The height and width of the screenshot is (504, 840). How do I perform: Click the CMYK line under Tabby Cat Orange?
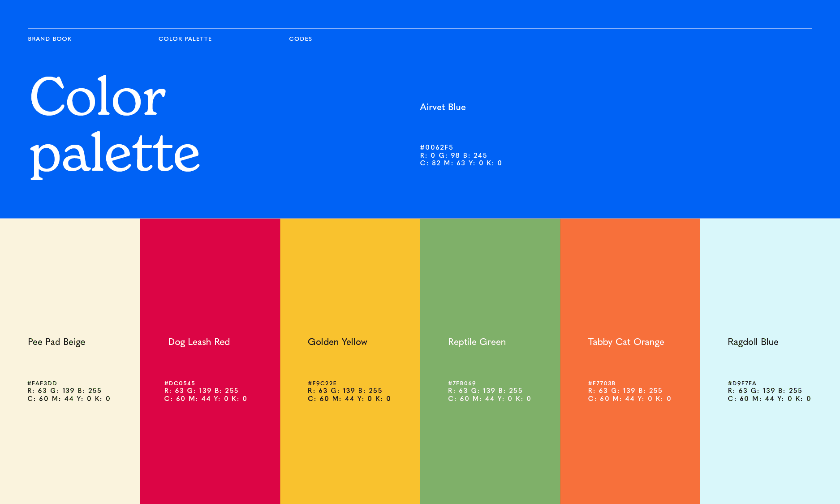629,399
